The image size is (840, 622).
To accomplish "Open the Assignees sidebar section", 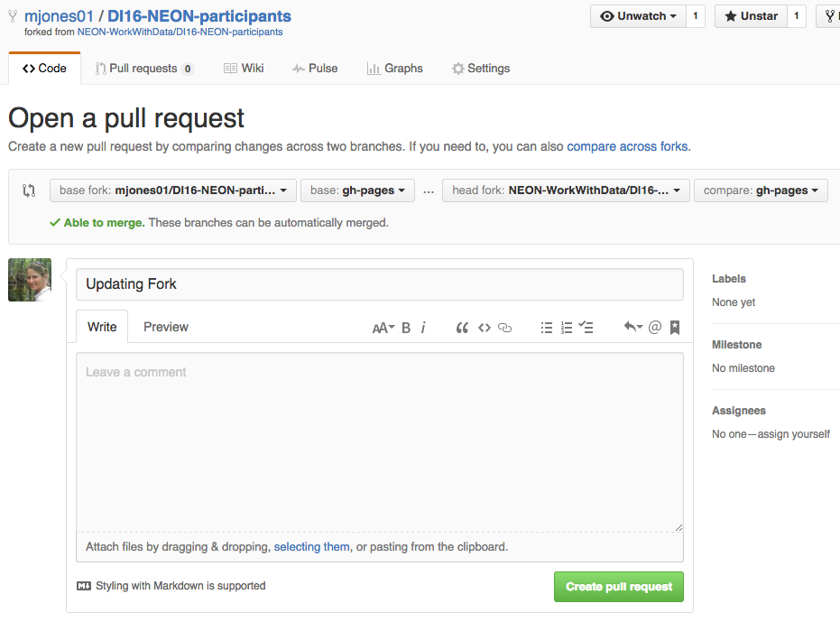I will click(739, 411).
